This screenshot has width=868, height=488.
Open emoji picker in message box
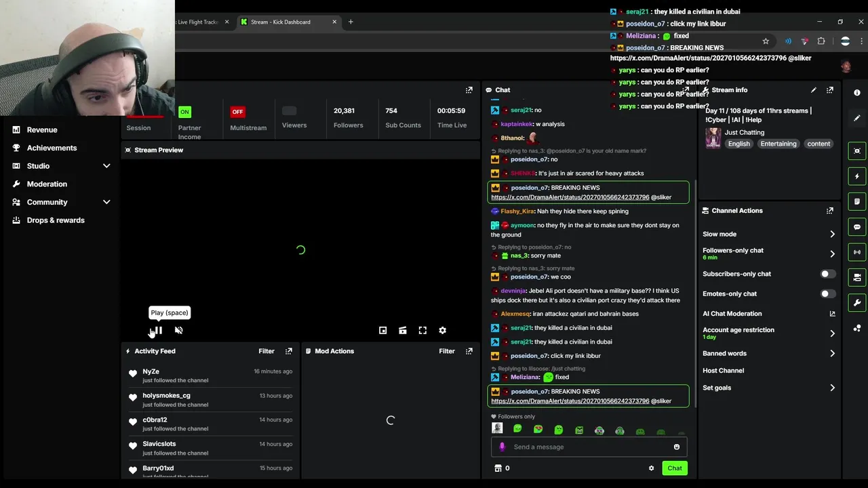[676, 447]
